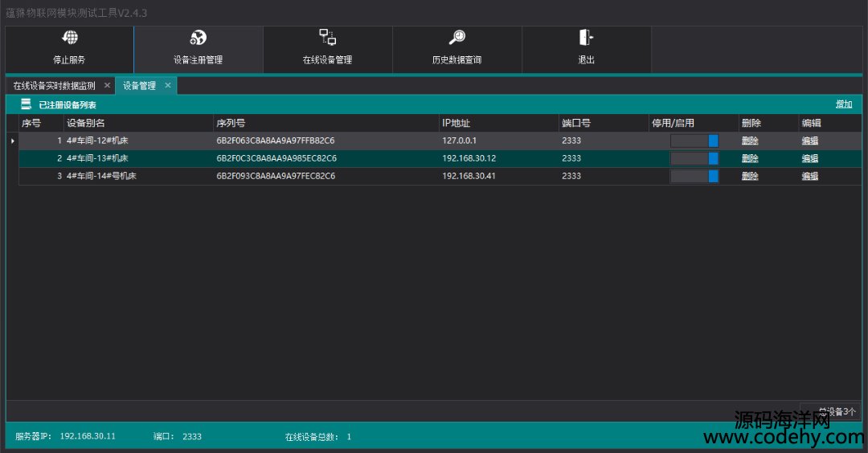
Task: Close the 在线设备实时数据监测 tab
Action: (x=108, y=85)
